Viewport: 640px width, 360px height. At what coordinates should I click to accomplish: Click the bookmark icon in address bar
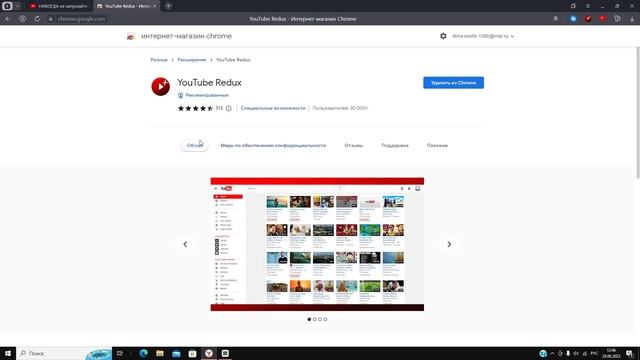coord(556,19)
